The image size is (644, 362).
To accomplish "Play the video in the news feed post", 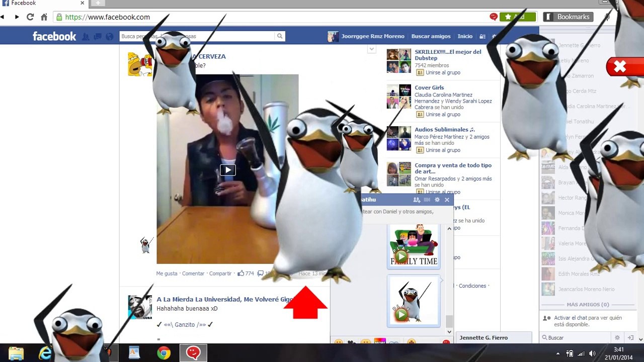I will [x=227, y=170].
